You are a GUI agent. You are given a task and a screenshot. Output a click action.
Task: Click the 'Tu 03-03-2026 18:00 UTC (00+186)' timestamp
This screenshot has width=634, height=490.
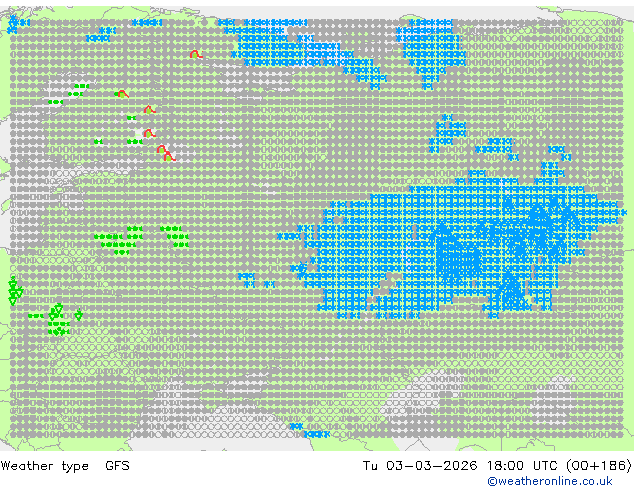pyautogui.click(x=497, y=466)
